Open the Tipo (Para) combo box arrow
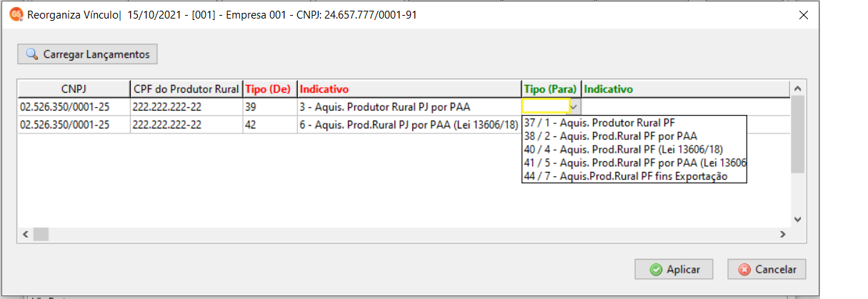868x299 pixels. click(x=574, y=106)
